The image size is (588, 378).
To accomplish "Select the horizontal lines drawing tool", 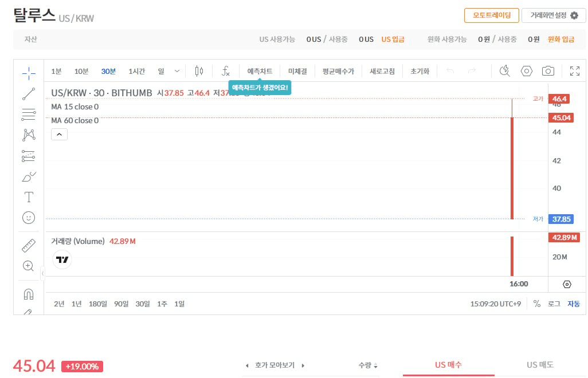I will point(29,115).
